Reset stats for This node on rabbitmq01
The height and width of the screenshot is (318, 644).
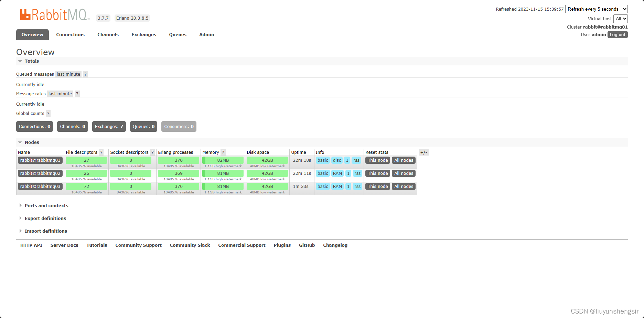coord(378,160)
